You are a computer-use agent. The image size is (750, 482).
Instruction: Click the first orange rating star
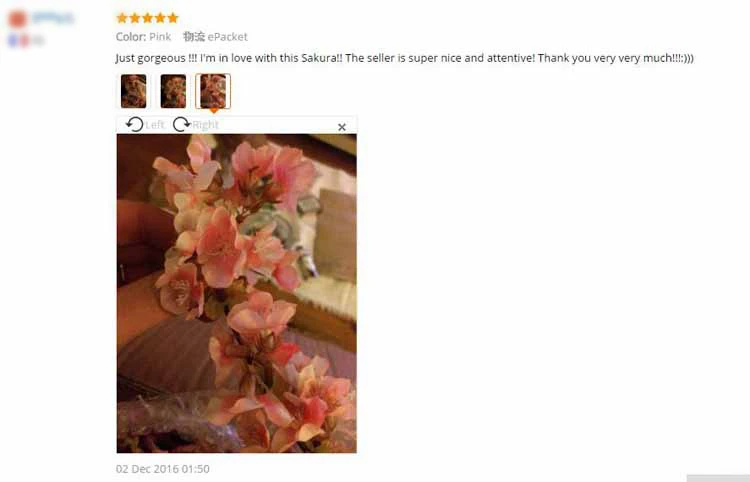(122, 18)
